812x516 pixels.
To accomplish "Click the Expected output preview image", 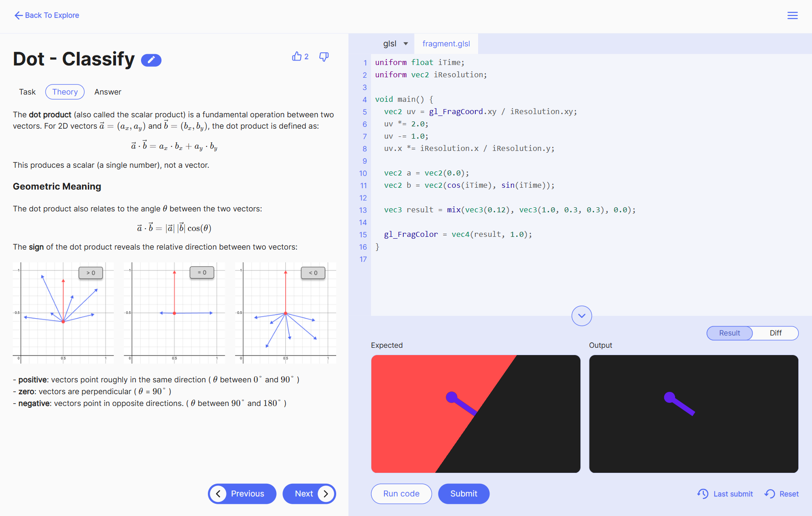I will coord(475,414).
